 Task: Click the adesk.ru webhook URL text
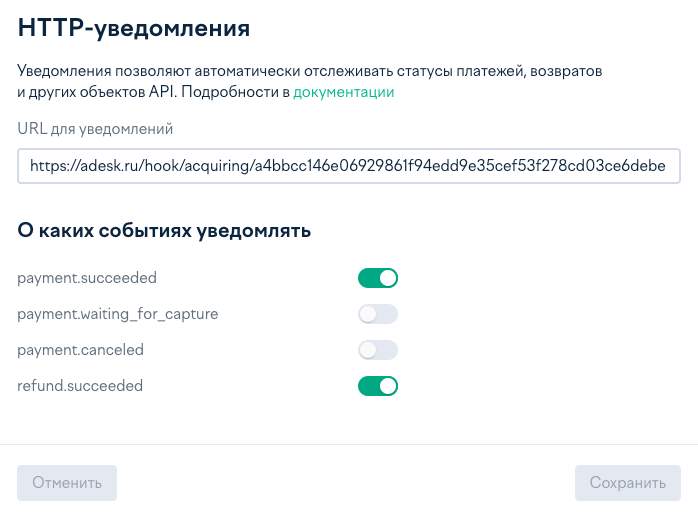click(x=348, y=166)
